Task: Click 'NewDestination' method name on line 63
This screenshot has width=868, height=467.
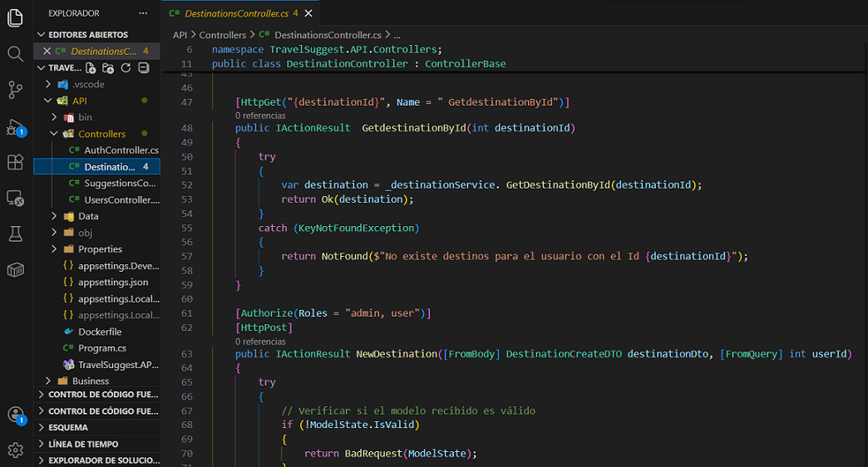Action: [x=397, y=354]
